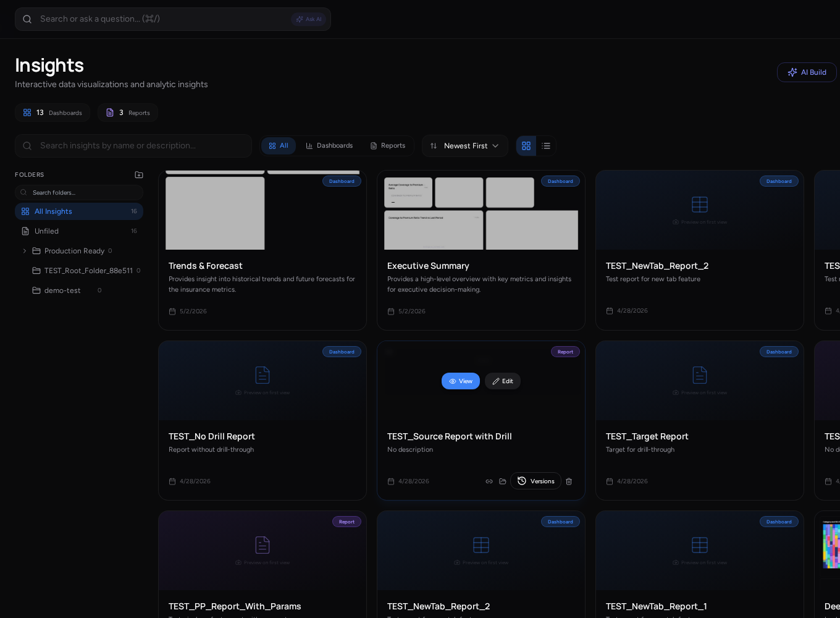Click the Executive Summary title

[428, 266]
